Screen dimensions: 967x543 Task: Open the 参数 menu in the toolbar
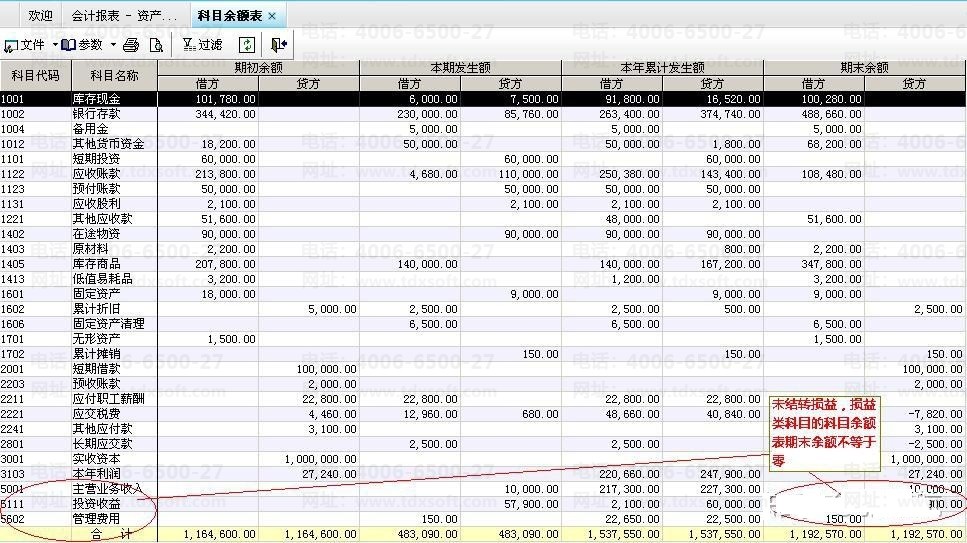click(x=82, y=45)
